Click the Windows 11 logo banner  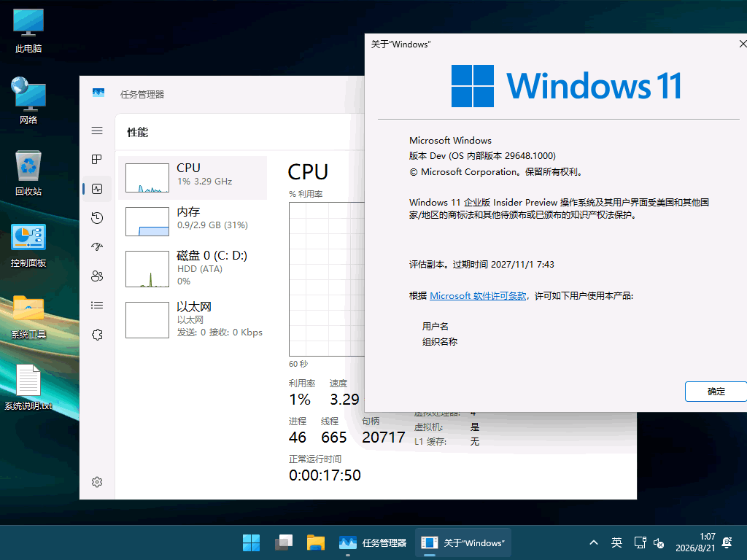[x=566, y=86]
